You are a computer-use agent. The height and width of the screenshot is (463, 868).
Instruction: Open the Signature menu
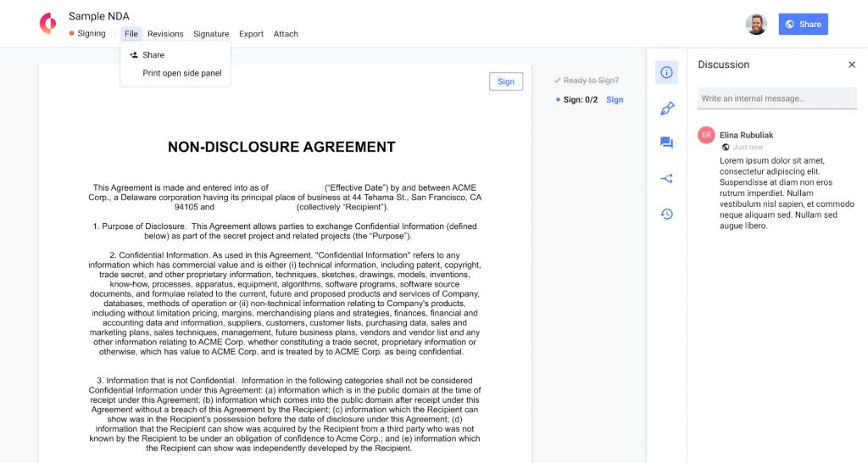click(211, 34)
